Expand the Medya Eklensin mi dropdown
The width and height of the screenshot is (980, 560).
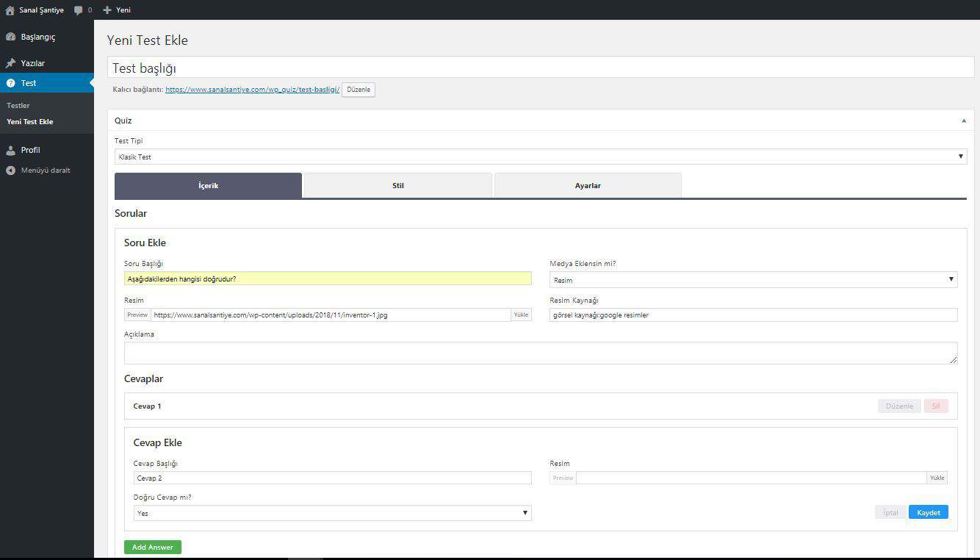coord(753,280)
